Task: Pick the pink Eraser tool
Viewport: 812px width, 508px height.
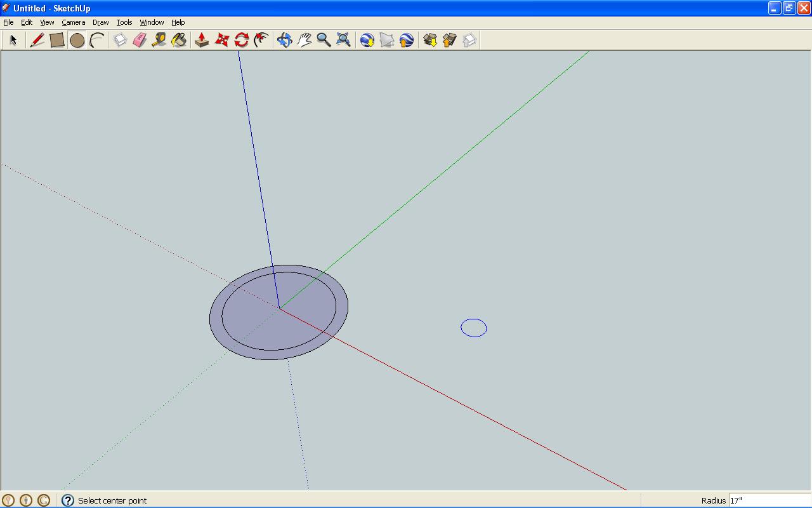Action: click(140, 40)
